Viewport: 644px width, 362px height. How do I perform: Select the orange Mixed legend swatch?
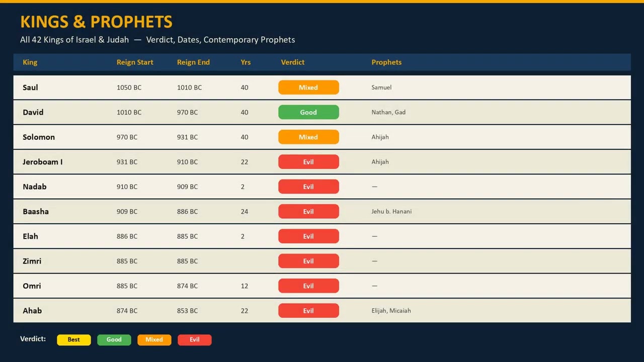point(154,340)
